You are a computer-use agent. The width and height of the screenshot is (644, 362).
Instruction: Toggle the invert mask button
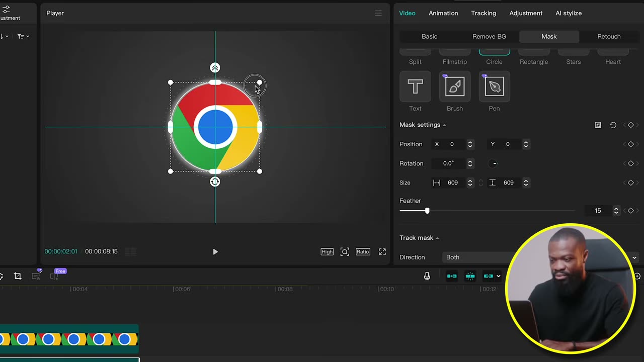[x=598, y=125]
